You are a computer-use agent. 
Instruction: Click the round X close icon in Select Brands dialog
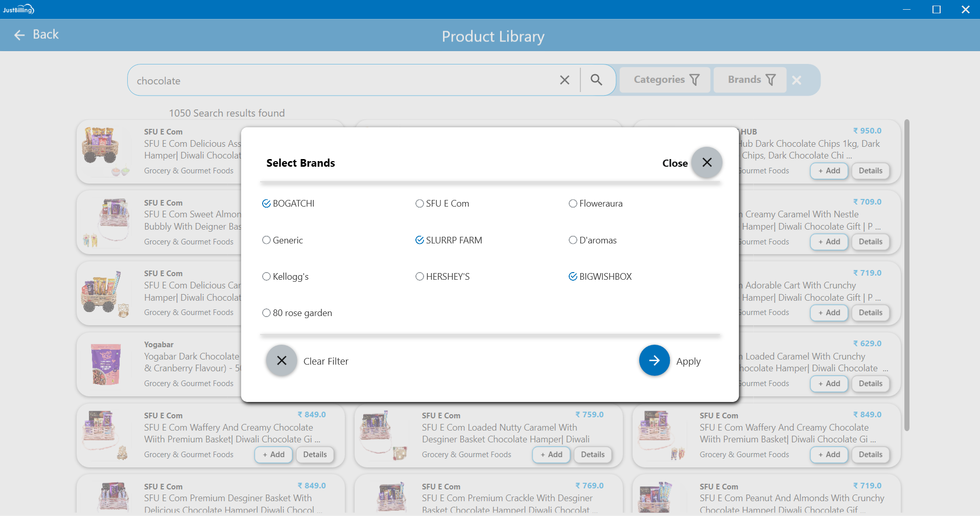[707, 163]
